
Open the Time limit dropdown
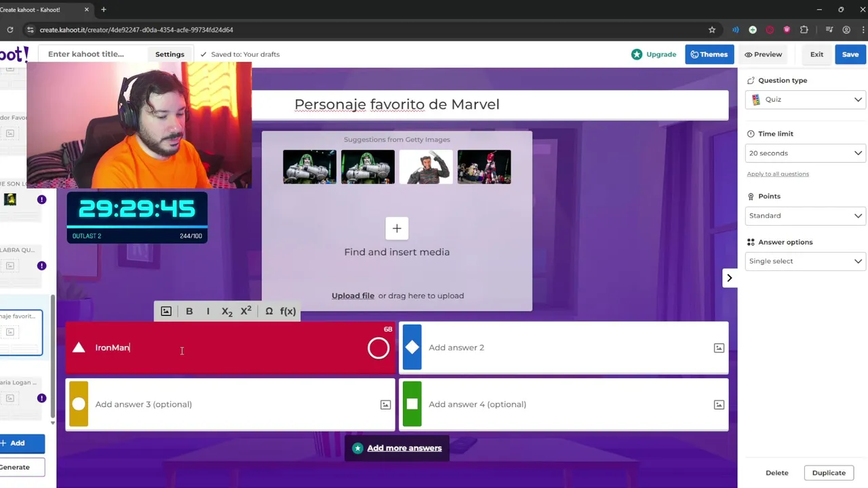(805, 153)
